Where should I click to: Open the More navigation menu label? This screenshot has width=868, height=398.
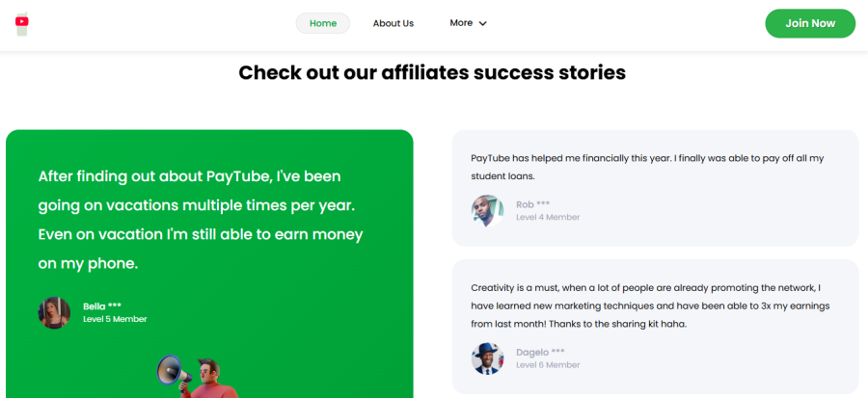(461, 23)
